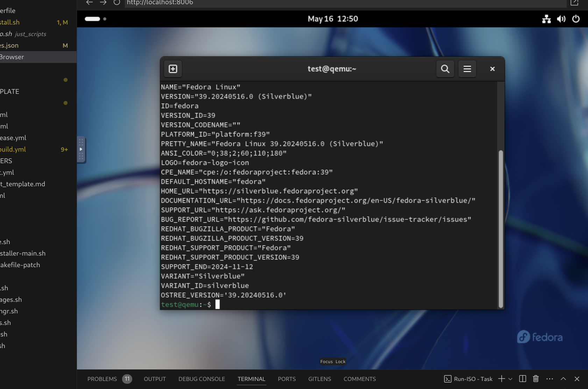The image size is (588, 389).
Task: Click the folder entry ending in PLATE
Action: click(x=38, y=92)
